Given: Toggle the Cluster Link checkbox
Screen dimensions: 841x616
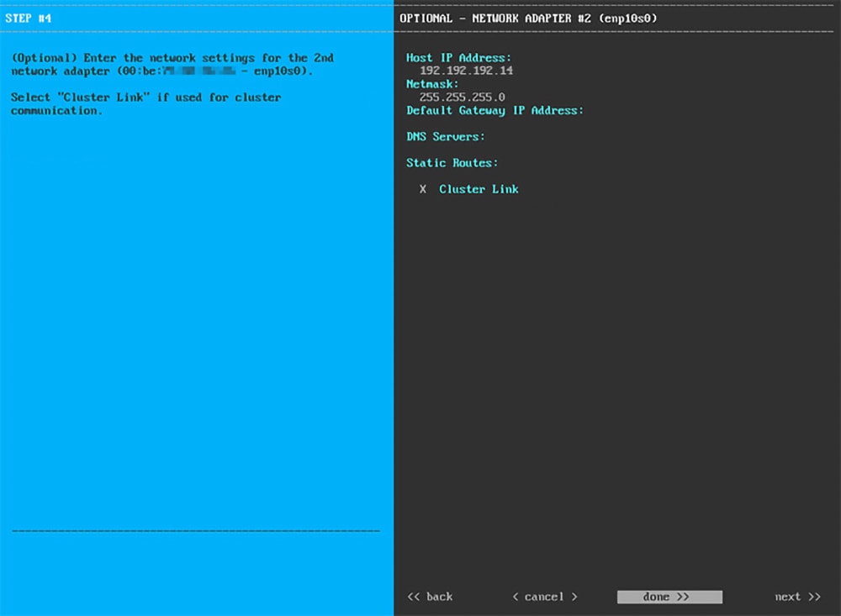Looking at the screenshot, I should pyautogui.click(x=423, y=189).
